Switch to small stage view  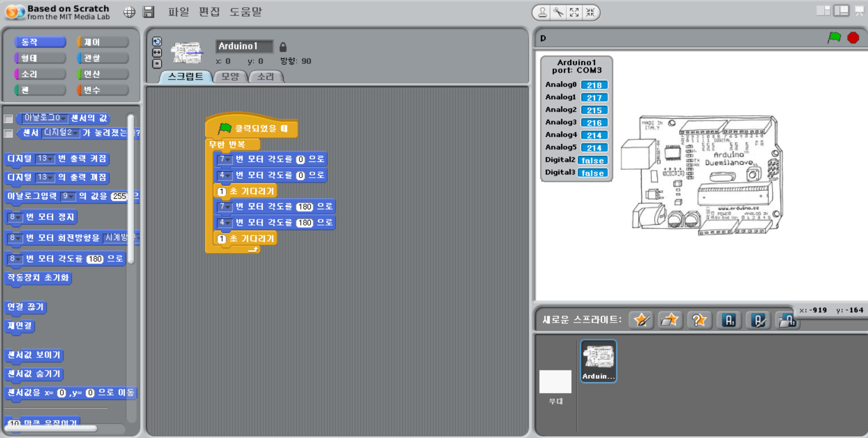pyautogui.click(x=823, y=11)
